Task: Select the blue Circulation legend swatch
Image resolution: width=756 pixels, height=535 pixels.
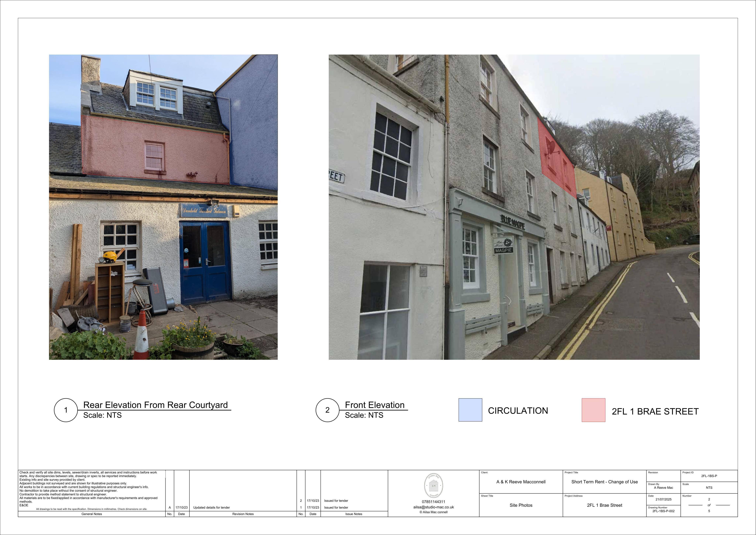Action: (470, 410)
